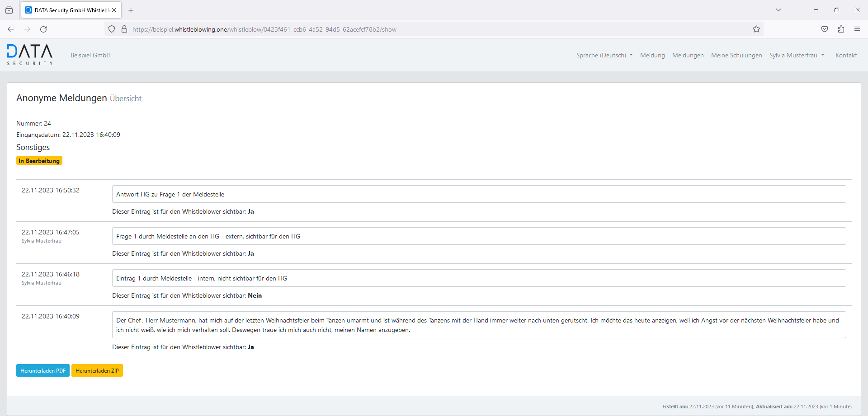Viewport: 868px width, 416px height.
Task: Expand the Sprache (Deutsch) dropdown
Action: (604, 55)
